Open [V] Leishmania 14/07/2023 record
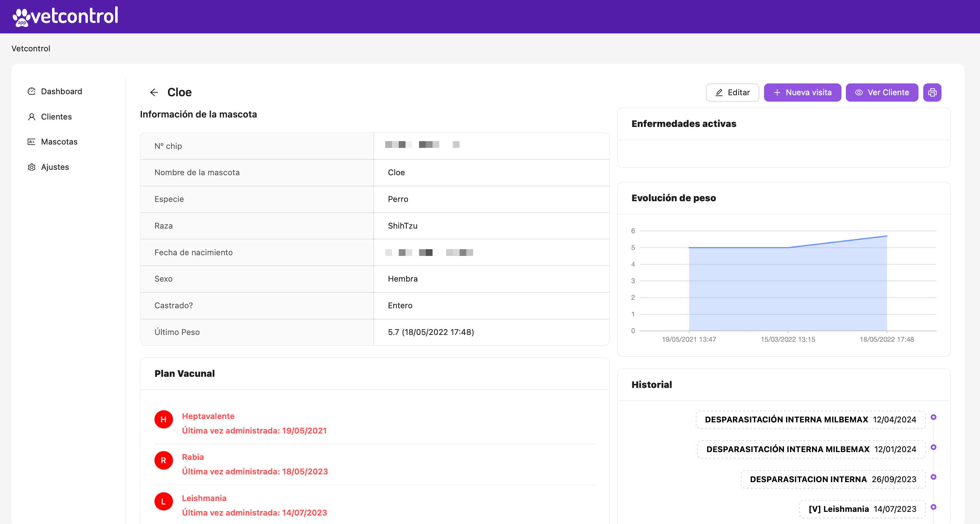This screenshot has height=524, width=980. click(x=862, y=509)
